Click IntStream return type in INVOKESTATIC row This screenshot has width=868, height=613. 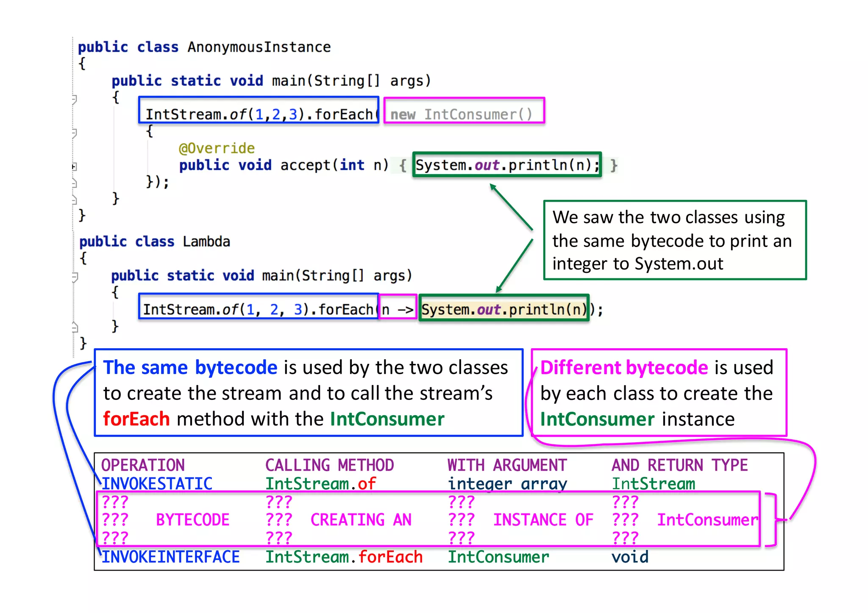[x=653, y=484]
